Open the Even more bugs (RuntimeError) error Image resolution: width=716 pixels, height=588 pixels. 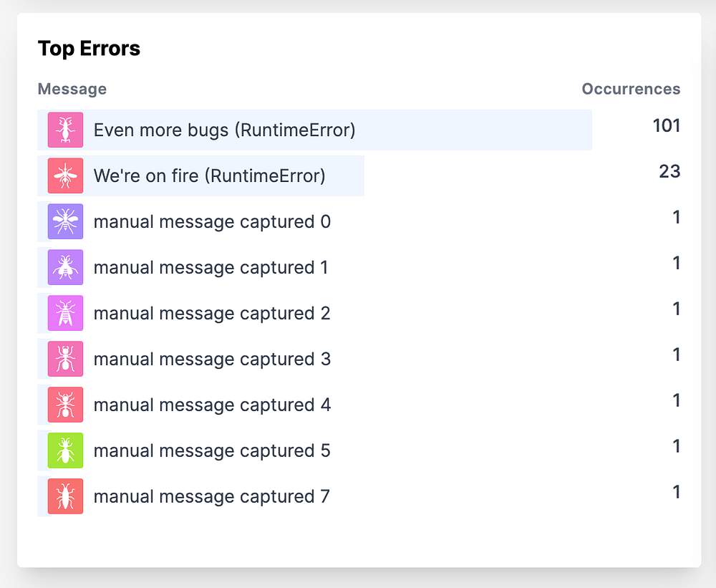click(x=224, y=130)
